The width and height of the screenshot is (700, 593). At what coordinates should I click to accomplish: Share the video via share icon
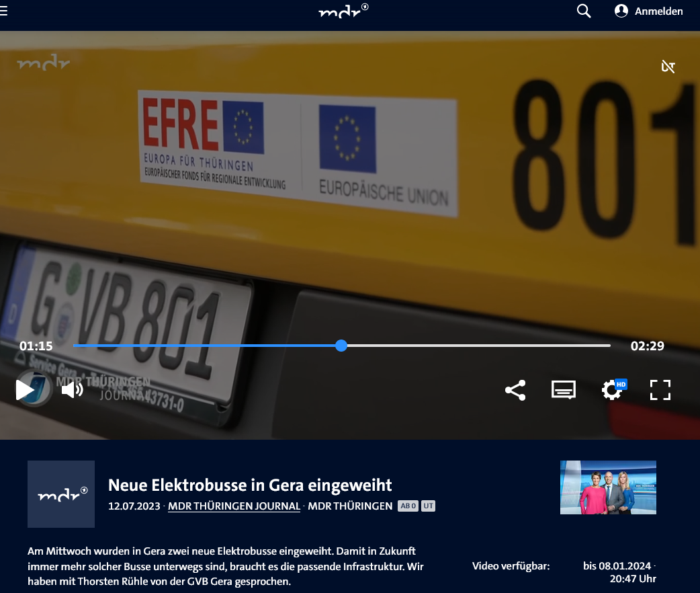click(515, 390)
